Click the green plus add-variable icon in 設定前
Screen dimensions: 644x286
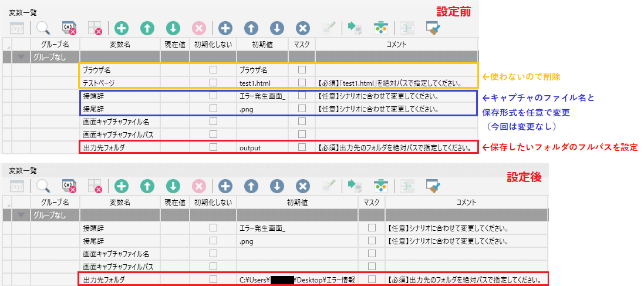[x=121, y=28]
